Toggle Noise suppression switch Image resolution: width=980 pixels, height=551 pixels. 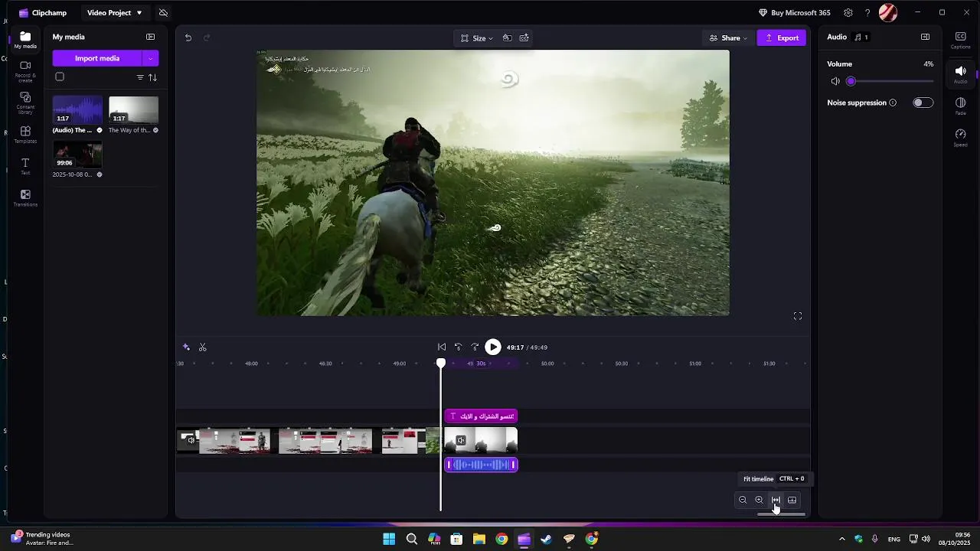[923, 103]
